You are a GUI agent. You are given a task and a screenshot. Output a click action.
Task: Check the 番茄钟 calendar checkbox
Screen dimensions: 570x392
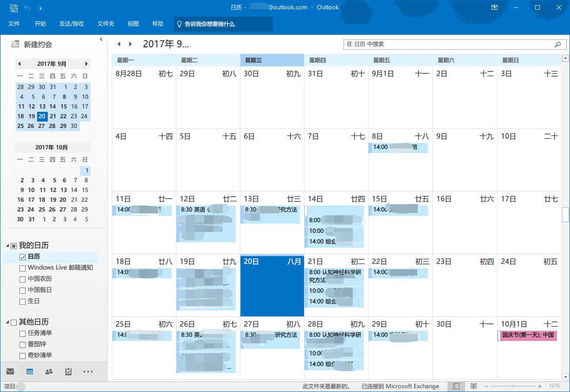coord(22,345)
